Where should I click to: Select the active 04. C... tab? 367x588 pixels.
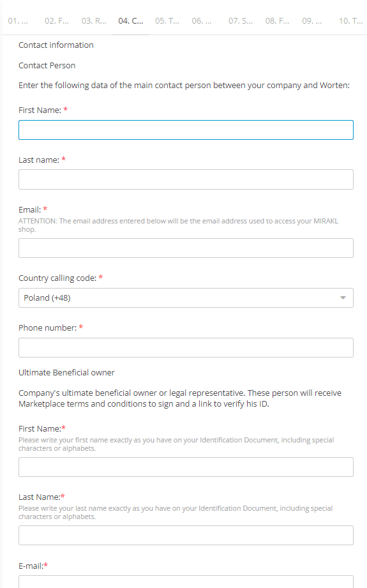click(x=131, y=21)
